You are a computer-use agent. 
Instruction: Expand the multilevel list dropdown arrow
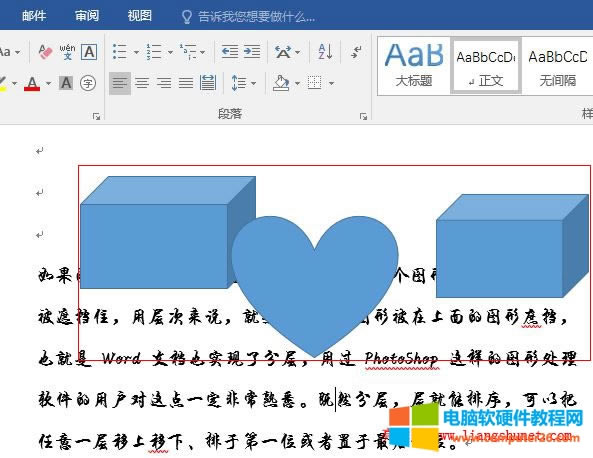203,52
